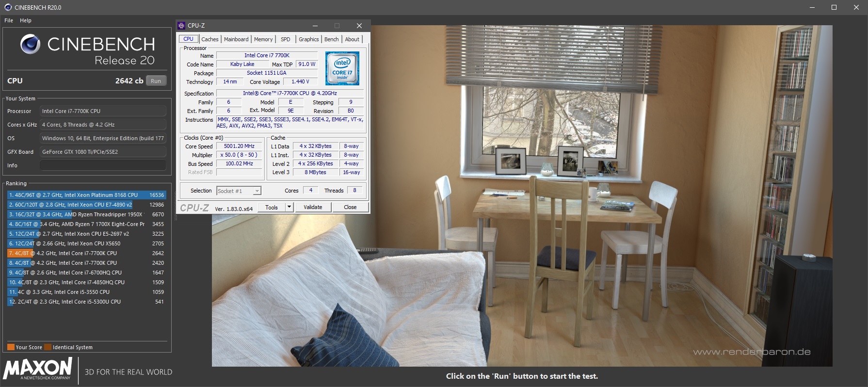Select ranking row Core i7-6700HQ
868x387 pixels.
pyautogui.click(x=87, y=273)
